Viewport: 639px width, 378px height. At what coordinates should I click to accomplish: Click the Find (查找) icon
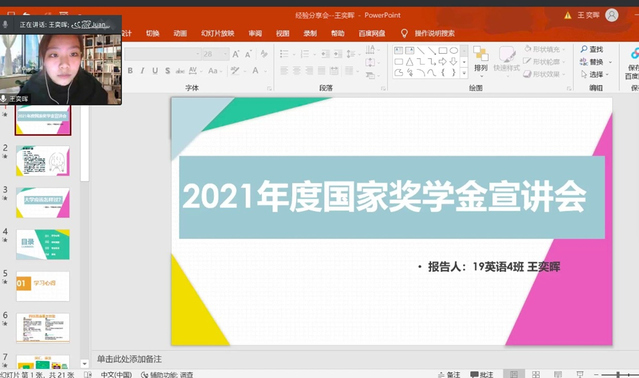point(592,49)
